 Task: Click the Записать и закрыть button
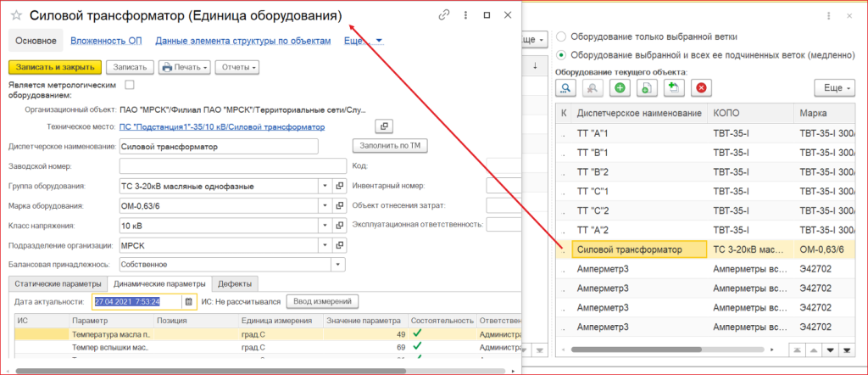tap(54, 67)
